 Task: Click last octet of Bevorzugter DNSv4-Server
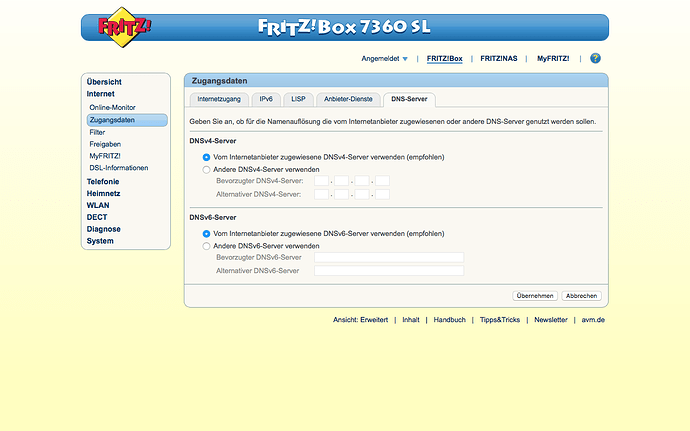pos(382,181)
